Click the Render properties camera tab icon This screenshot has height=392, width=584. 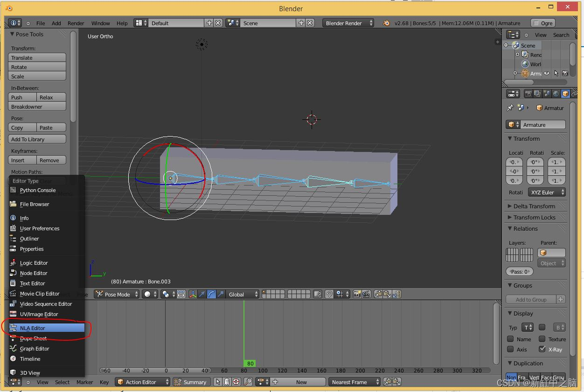pos(528,94)
